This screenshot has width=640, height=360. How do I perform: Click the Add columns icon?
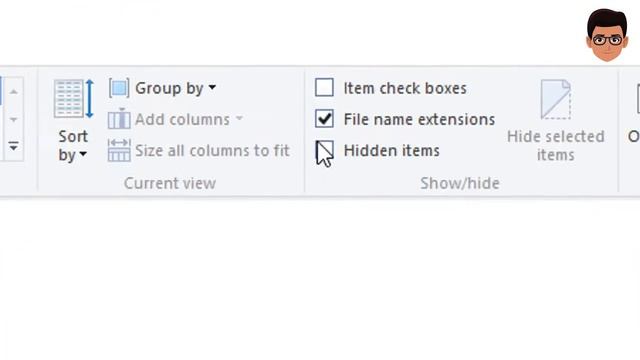coord(119,119)
